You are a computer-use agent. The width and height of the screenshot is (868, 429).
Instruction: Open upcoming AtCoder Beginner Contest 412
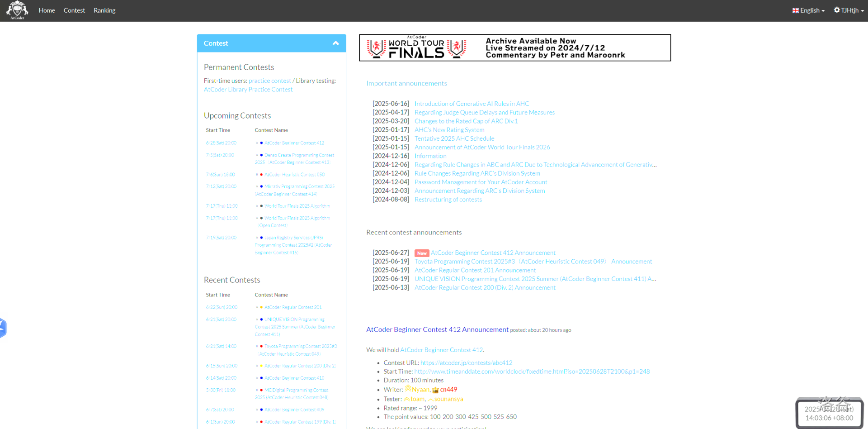pyautogui.click(x=294, y=143)
